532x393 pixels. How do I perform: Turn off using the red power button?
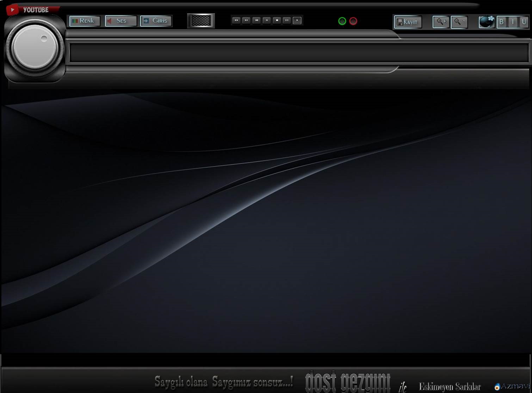click(353, 21)
